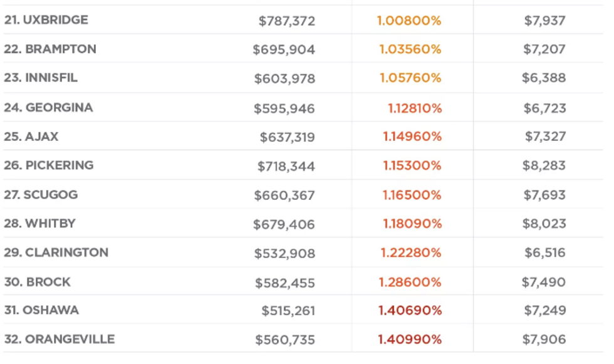Select the 31. OSHAWA row label

click(x=41, y=310)
